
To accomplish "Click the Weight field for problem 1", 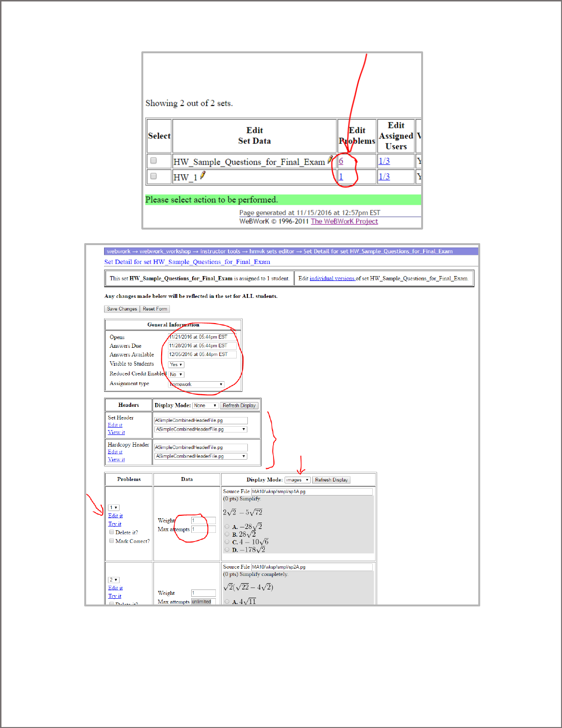I will tap(203, 521).
